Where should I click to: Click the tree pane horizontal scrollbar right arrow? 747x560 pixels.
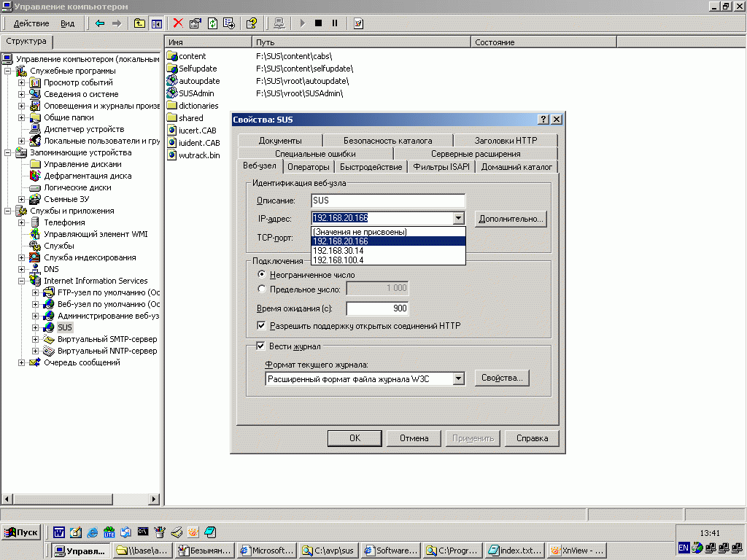(x=153, y=499)
